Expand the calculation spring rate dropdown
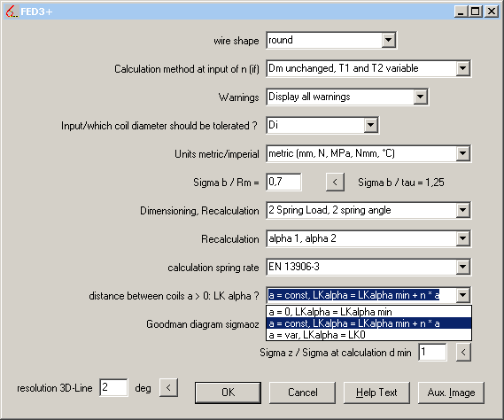 [463, 267]
